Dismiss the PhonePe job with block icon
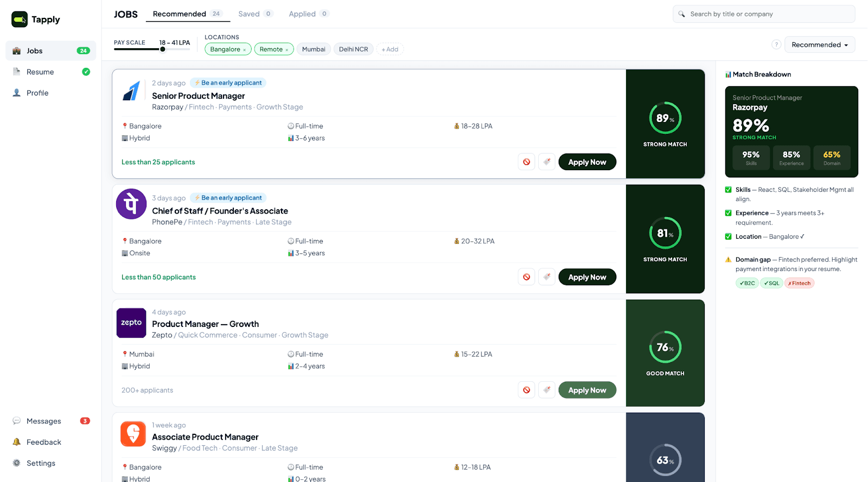Image resolution: width=868 pixels, height=482 pixels. pos(526,277)
